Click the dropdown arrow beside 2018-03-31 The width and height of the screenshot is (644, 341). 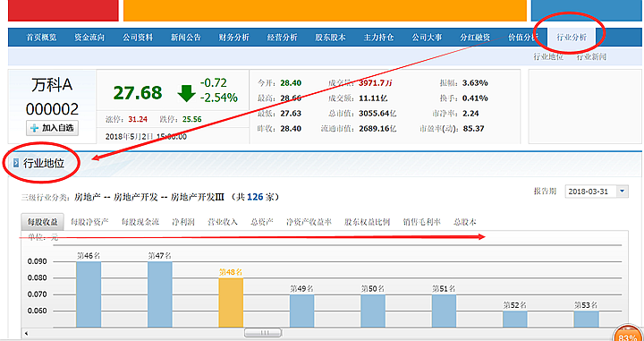point(623,192)
